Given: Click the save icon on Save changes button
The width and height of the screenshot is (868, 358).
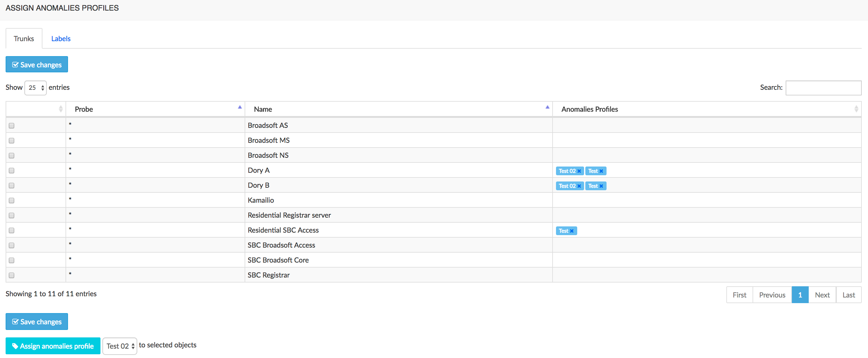Looking at the screenshot, I should coord(15,65).
